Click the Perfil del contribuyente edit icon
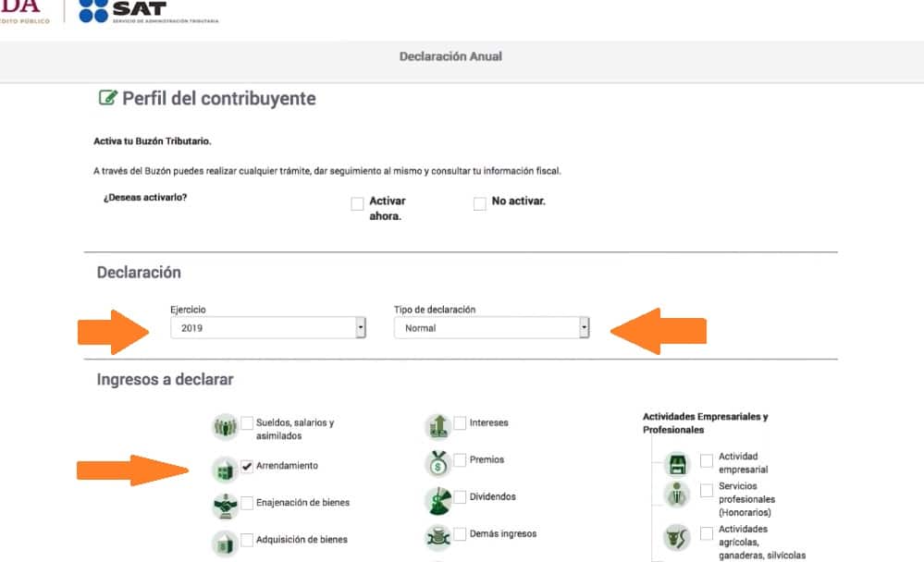 point(107,98)
